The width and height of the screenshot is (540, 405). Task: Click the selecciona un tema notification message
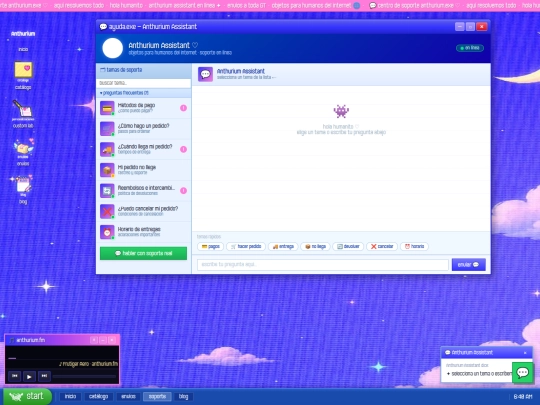pos(479,374)
